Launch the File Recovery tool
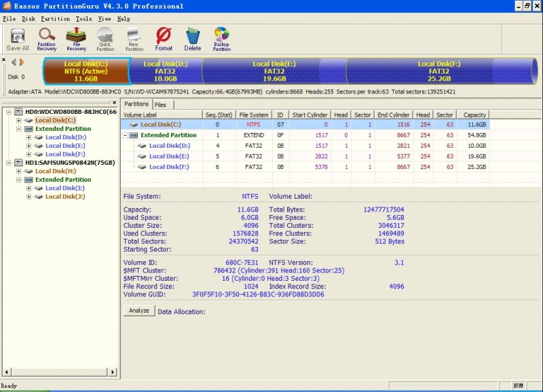The image size is (543, 392). (76, 39)
